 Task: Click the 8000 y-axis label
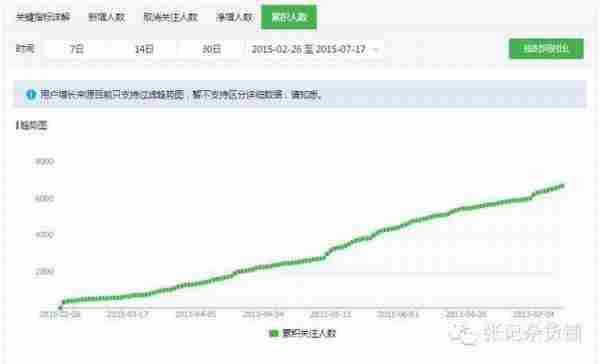point(44,162)
